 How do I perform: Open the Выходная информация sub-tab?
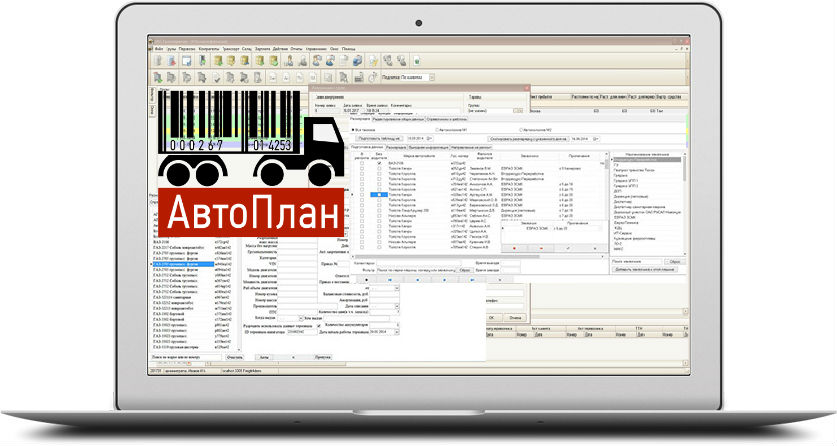tap(429, 147)
